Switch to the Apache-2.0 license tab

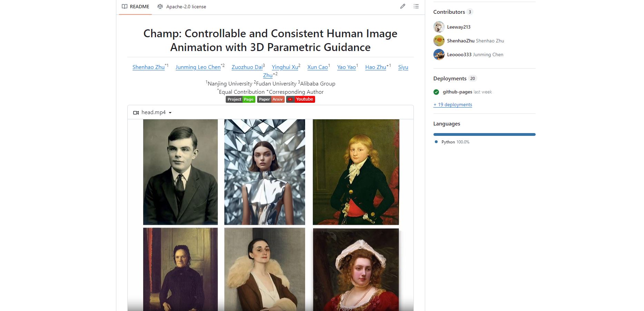[182, 7]
